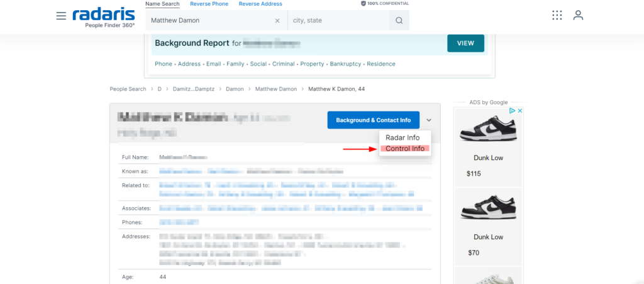644x284 pixels.
Task: Click the AdChoices icon on ad
Action: (512, 111)
